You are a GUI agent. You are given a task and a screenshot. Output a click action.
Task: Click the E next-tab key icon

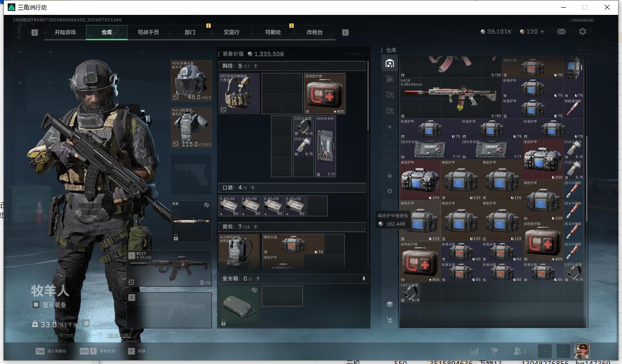(346, 33)
